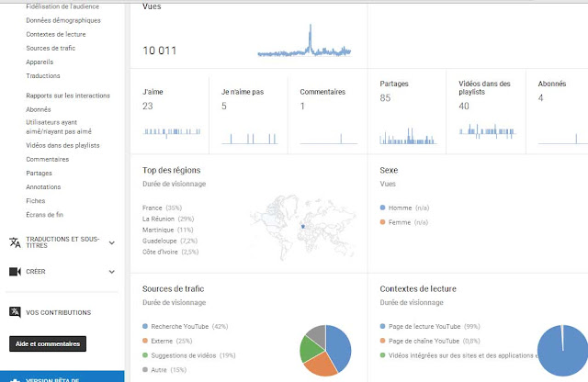588x382 pixels.
Task: Click VOS CONTRIBUTIONS menu label
Action: (58, 312)
